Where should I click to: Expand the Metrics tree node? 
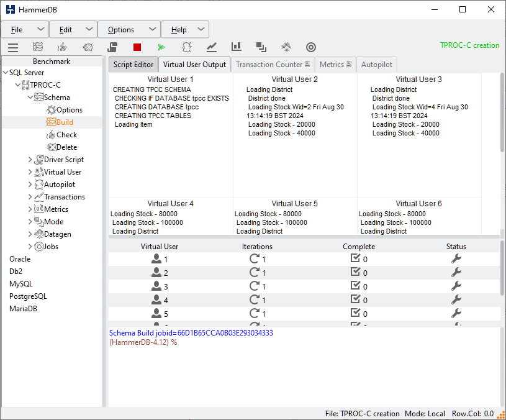(30, 209)
